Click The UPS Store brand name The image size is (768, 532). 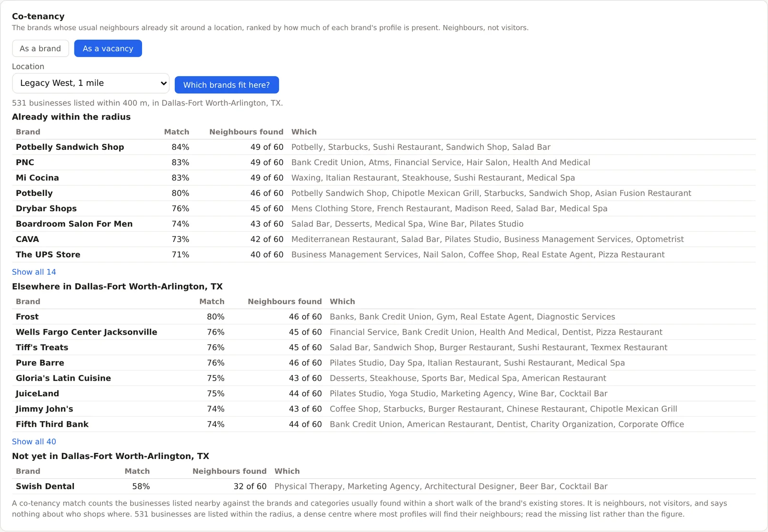[48, 254]
